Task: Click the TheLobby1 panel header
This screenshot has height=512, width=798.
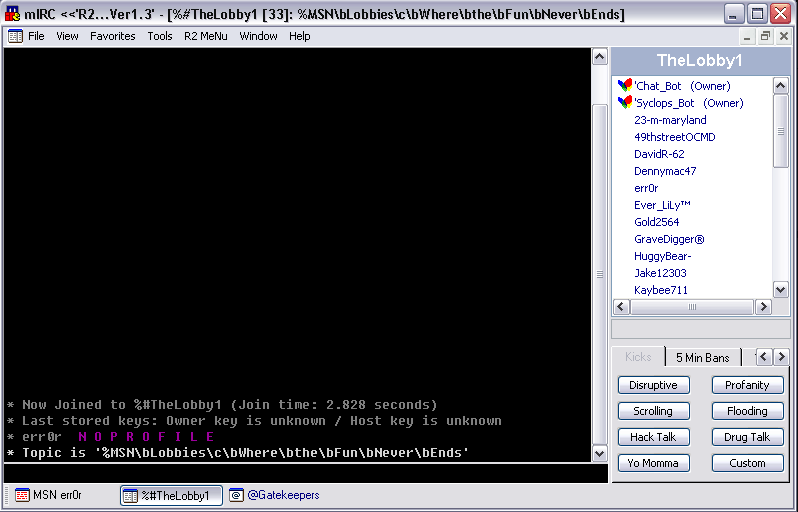Action: [x=701, y=61]
